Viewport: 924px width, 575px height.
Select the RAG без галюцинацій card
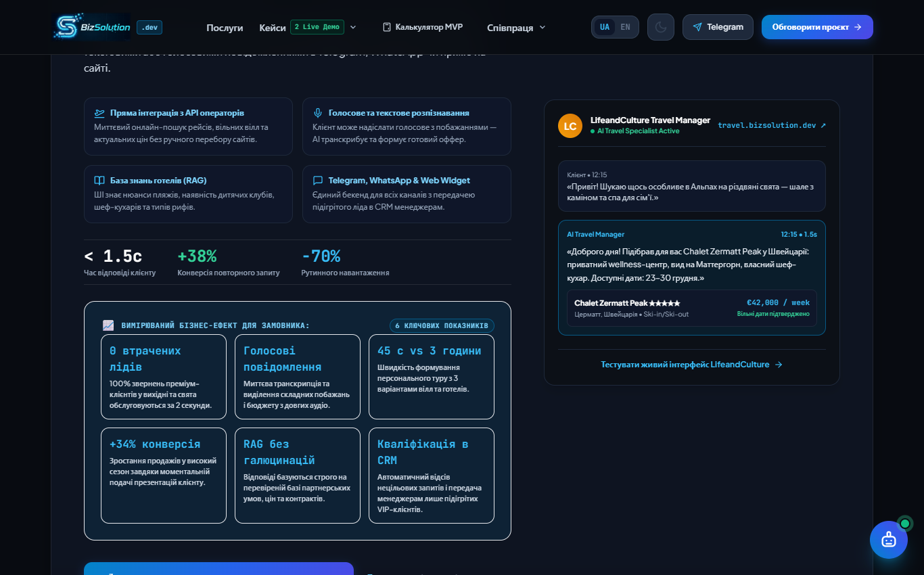(x=298, y=476)
